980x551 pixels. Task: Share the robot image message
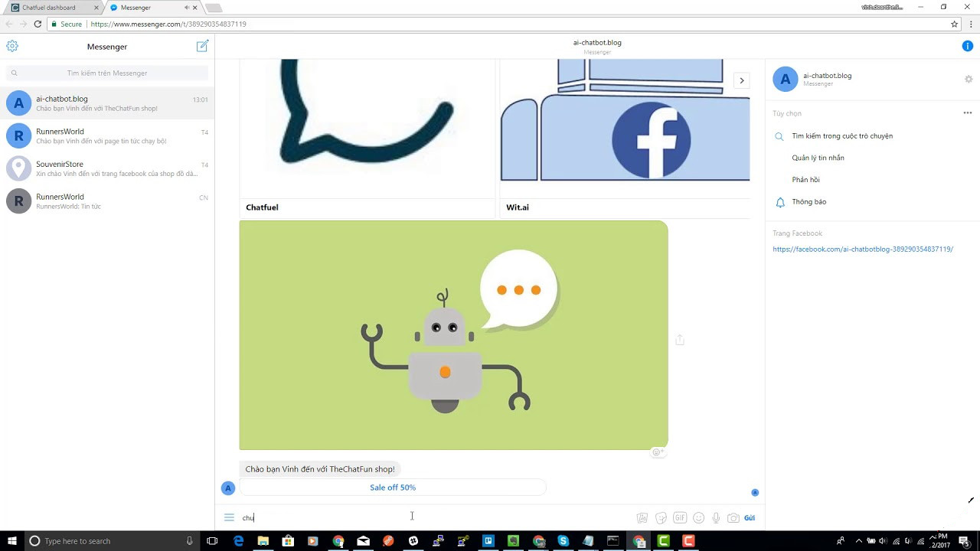680,340
